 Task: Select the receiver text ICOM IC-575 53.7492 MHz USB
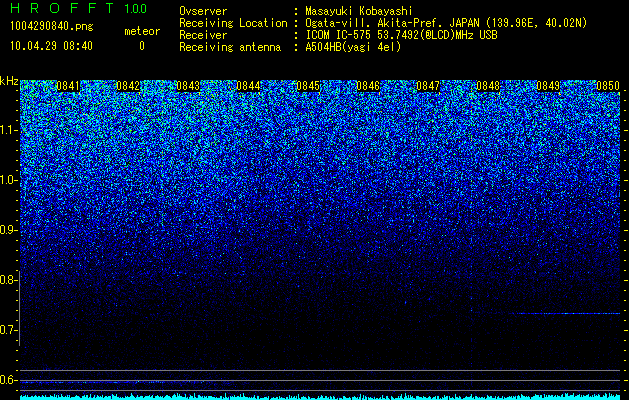(401, 35)
